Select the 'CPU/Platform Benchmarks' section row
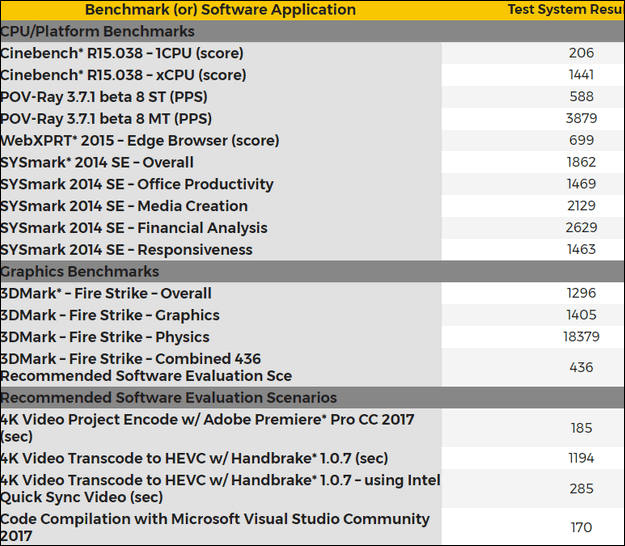 pyautogui.click(x=312, y=31)
